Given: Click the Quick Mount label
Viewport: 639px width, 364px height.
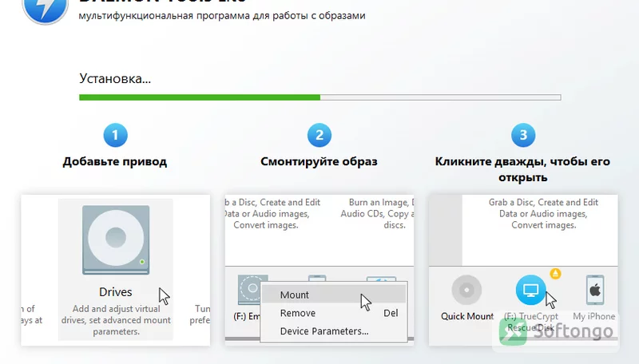Looking at the screenshot, I should [467, 316].
